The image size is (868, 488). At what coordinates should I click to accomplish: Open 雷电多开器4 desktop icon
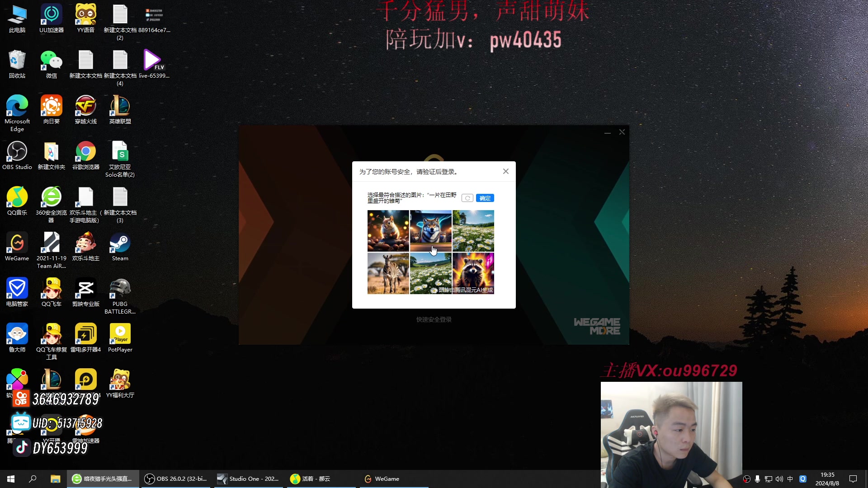tap(86, 338)
